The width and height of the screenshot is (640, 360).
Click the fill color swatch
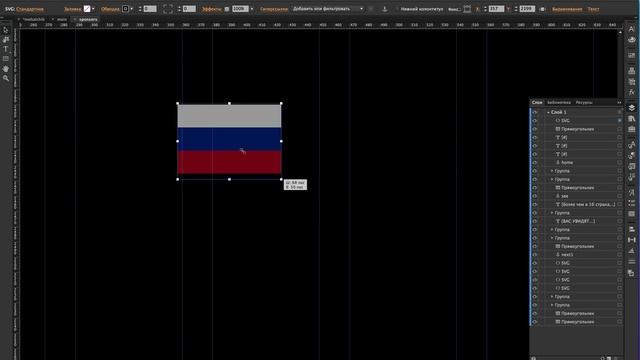(x=87, y=9)
